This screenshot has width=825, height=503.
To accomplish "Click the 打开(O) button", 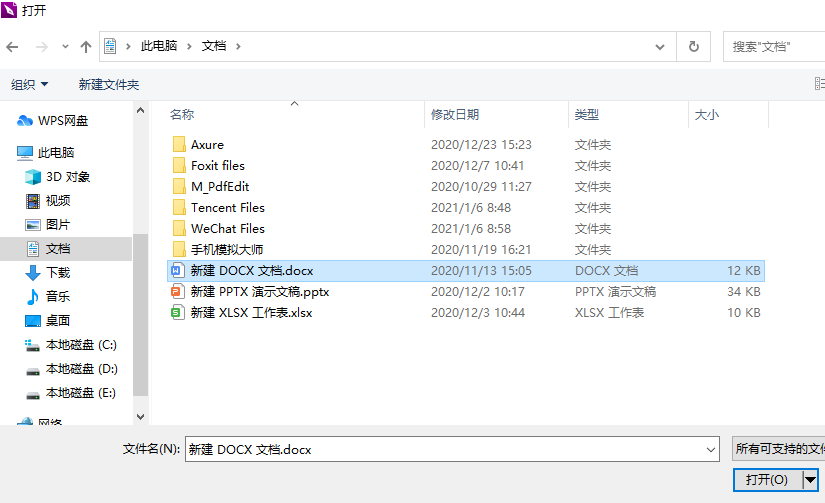I will (767, 480).
